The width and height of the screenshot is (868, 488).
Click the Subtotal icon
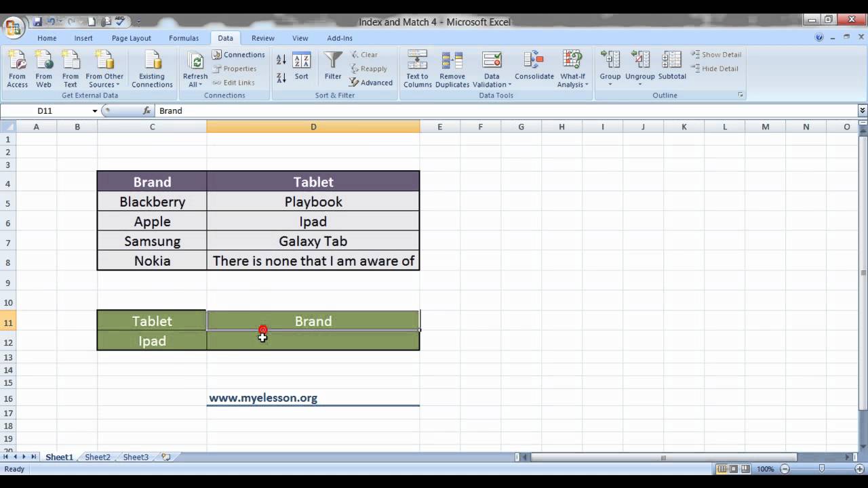[672, 66]
